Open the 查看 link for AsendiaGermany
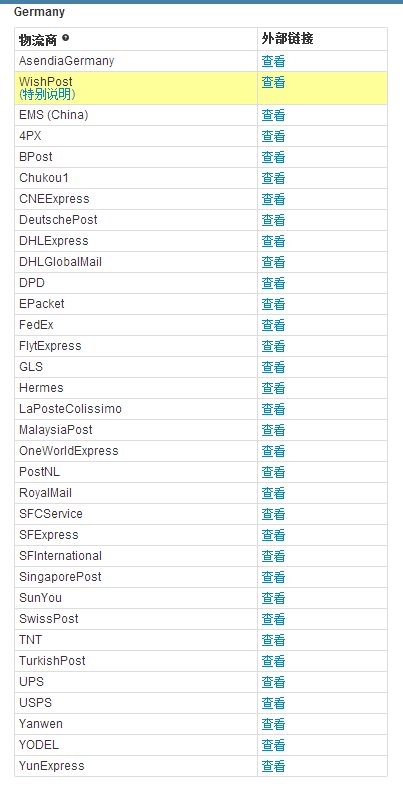403x789 pixels. point(273,61)
